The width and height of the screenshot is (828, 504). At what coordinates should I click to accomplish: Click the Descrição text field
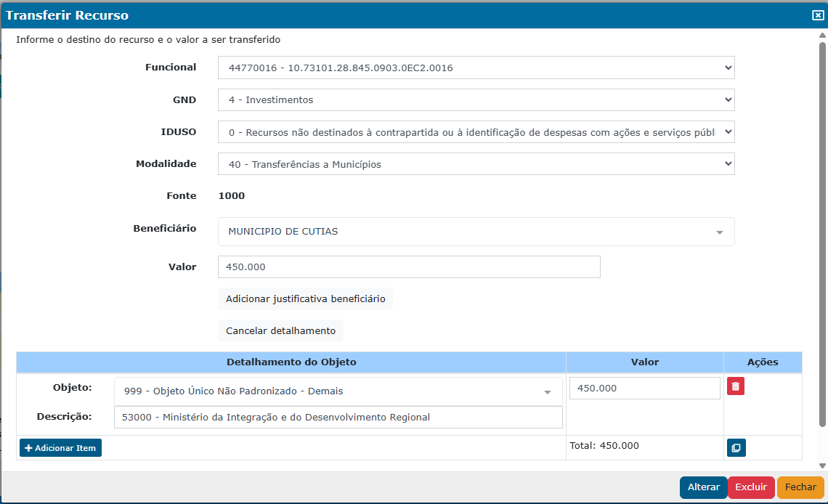[x=338, y=418]
